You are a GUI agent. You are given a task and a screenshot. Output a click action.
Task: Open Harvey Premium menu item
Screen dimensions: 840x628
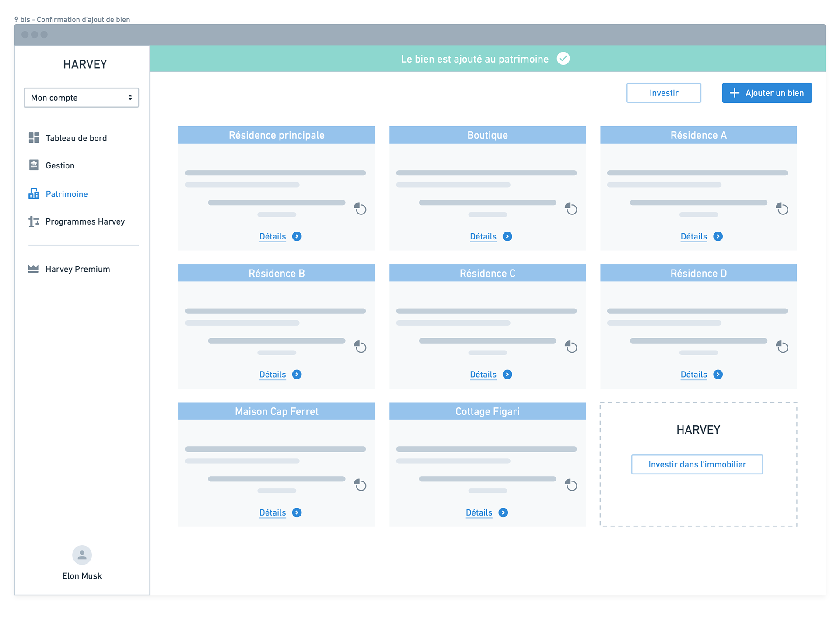77,269
